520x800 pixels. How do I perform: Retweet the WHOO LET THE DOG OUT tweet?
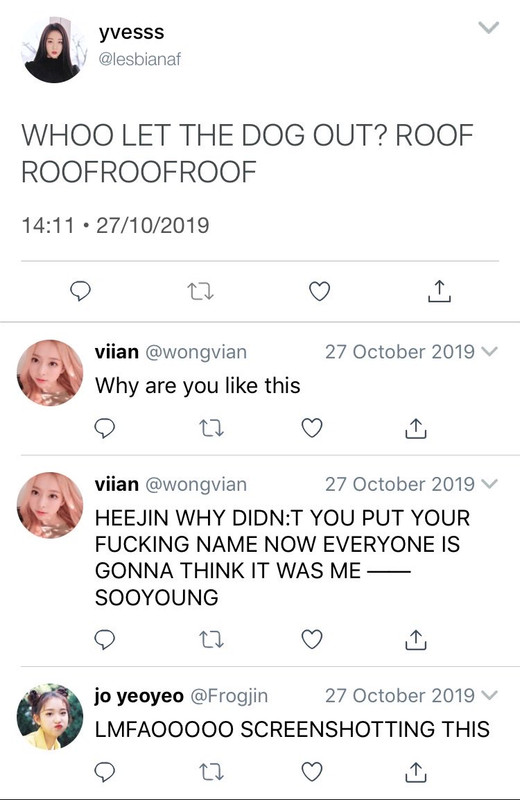(x=200, y=291)
